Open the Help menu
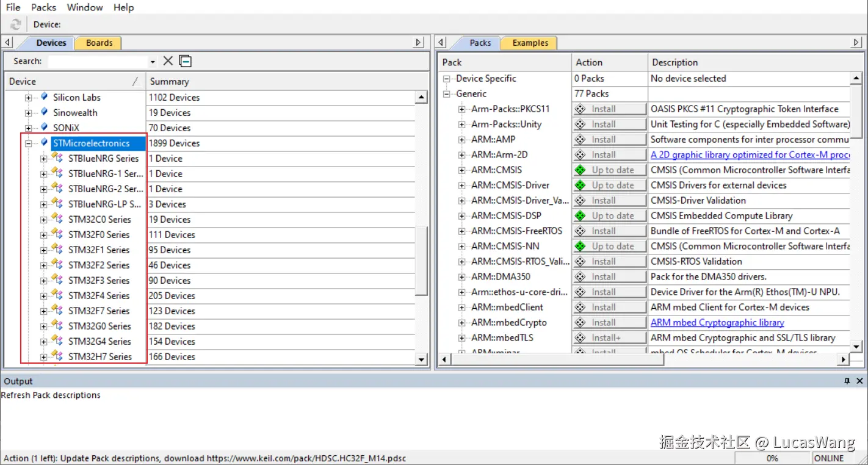The height and width of the screenshot is (465, 868). click(123, 7)
